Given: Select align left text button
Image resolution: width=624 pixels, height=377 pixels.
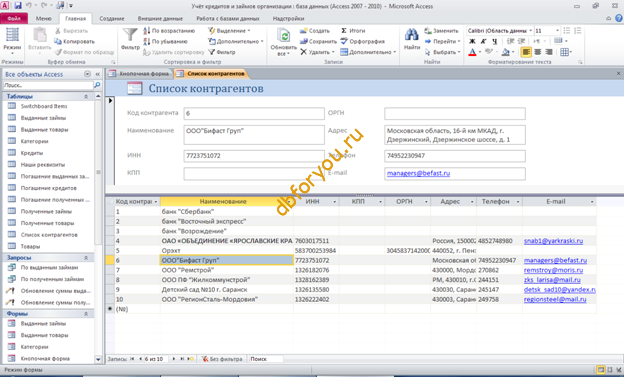Looking at the screenshot, I should [x=526, y=52].
